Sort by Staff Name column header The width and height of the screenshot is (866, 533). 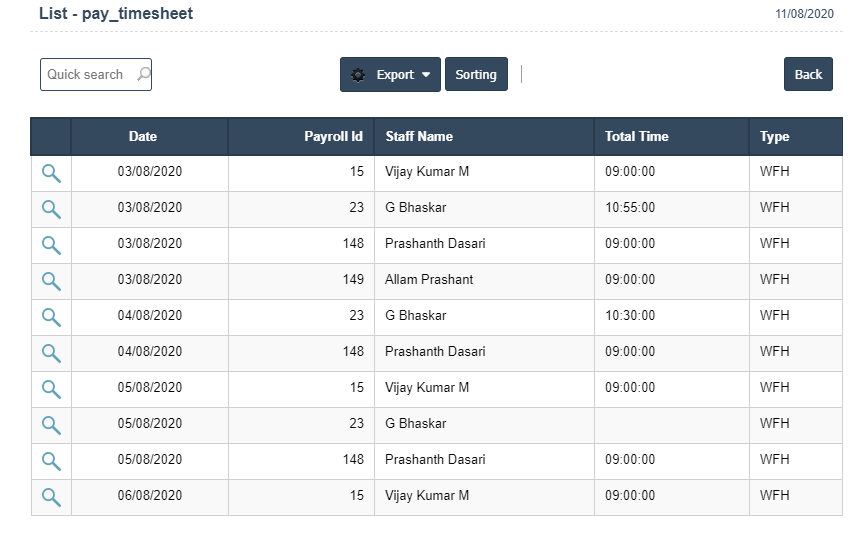tap(419, 137)
